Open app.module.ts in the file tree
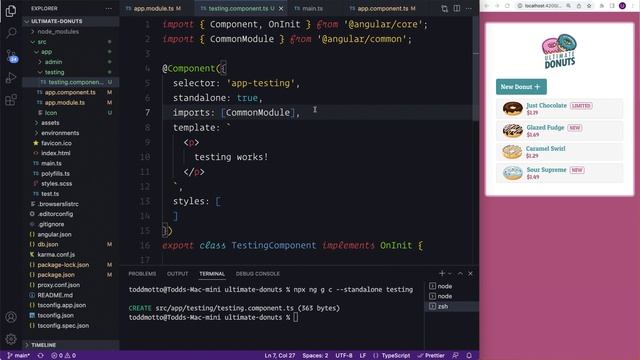 (x=71, y=102)
